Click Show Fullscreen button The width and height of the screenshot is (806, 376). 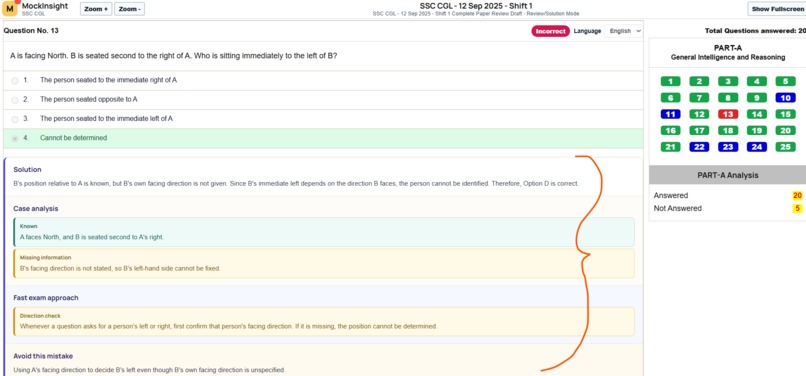pyautogui.click(x=777, y=9)
